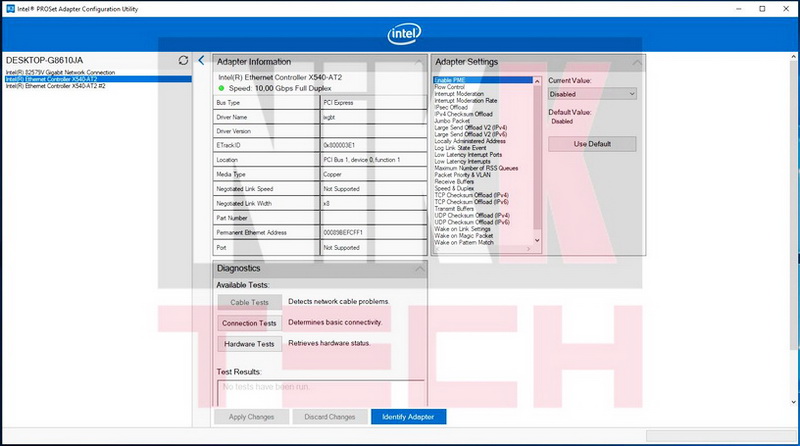Select IPv4 Checksum Offload setting
Image resolution: width=800 pixels, height=446 pixels.
(x=463, y=114)
